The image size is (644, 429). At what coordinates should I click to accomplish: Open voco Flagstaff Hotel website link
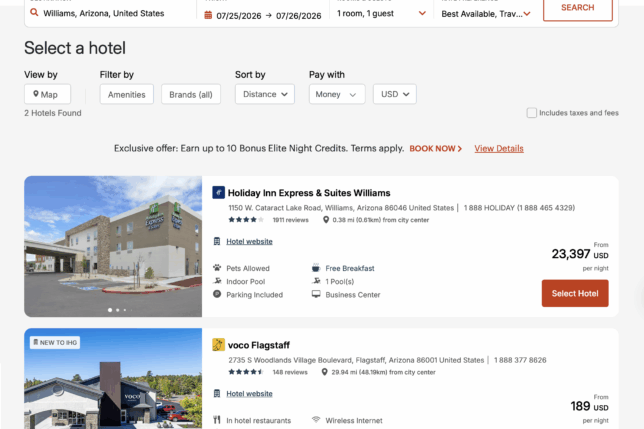[249, 394]
